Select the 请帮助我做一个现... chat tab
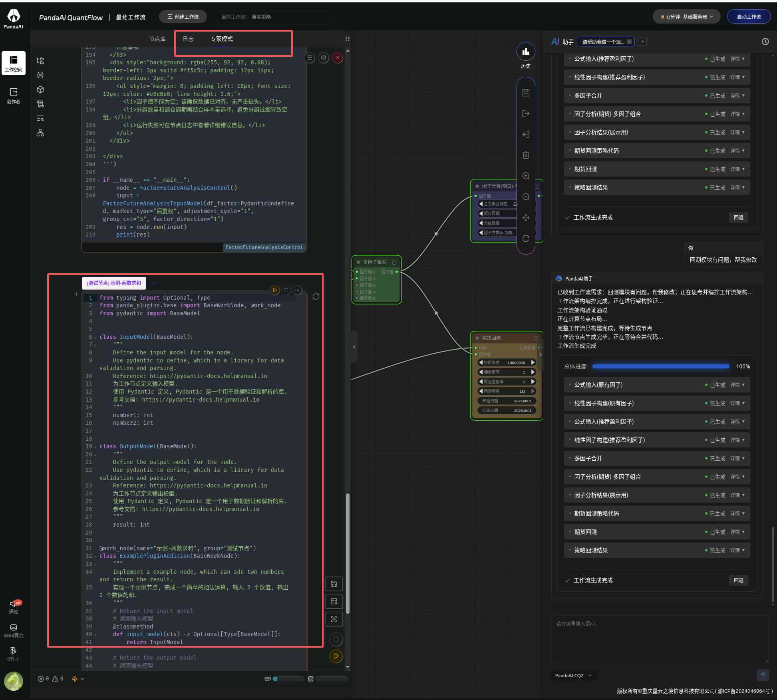 click(x=603, y=42)
